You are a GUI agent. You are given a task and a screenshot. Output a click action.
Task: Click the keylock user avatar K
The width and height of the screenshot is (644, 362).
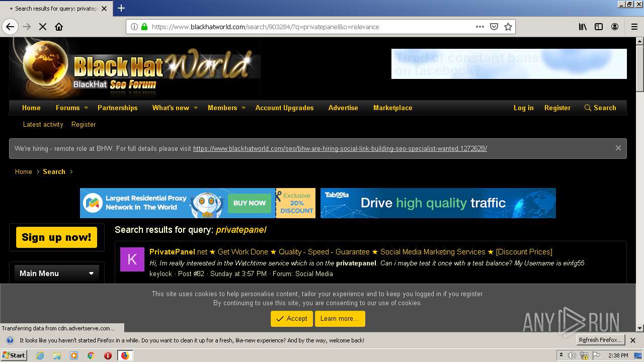[x=132, y=259]
